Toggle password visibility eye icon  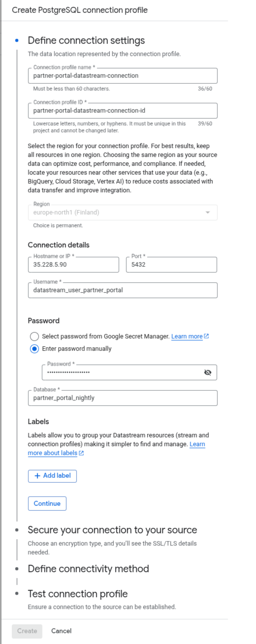pyautogui.click(x=208, y=372)
